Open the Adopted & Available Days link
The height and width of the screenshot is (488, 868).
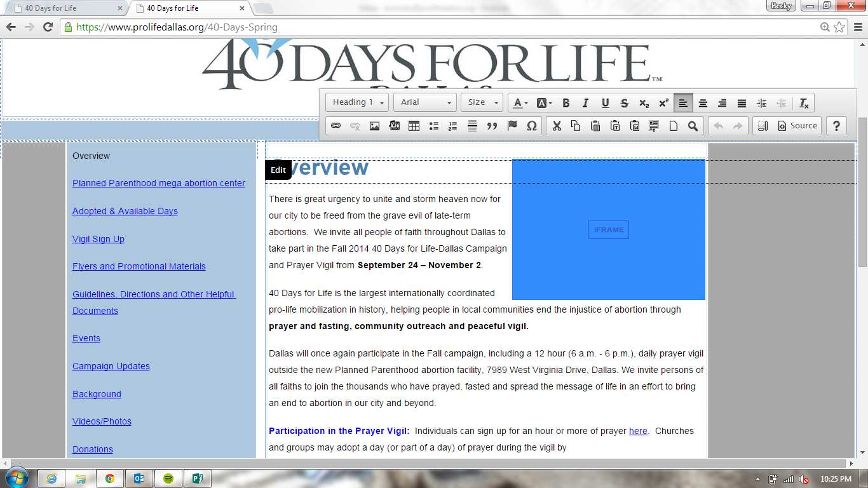click(125, 211)
